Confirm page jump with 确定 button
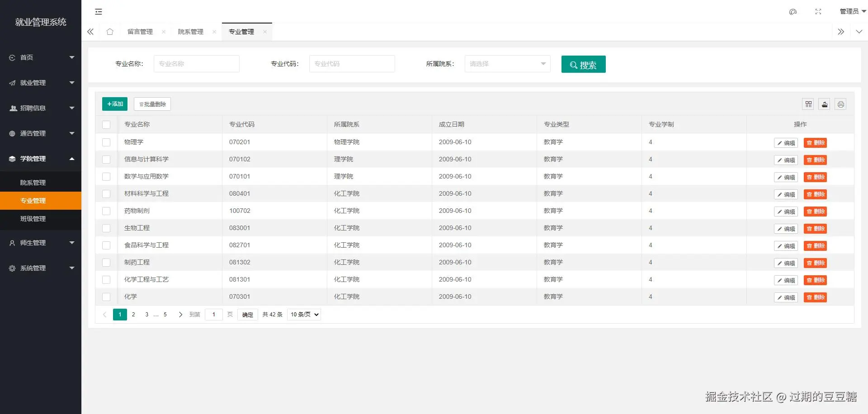868x414 pixels. 248,315
